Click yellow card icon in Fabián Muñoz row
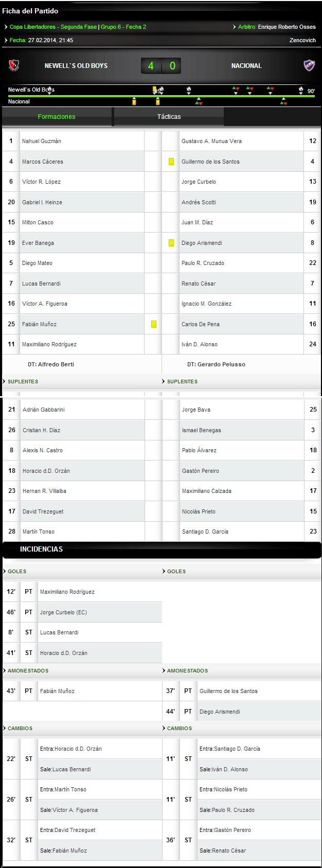Screen dimensions: 322x868 (153, 324)
